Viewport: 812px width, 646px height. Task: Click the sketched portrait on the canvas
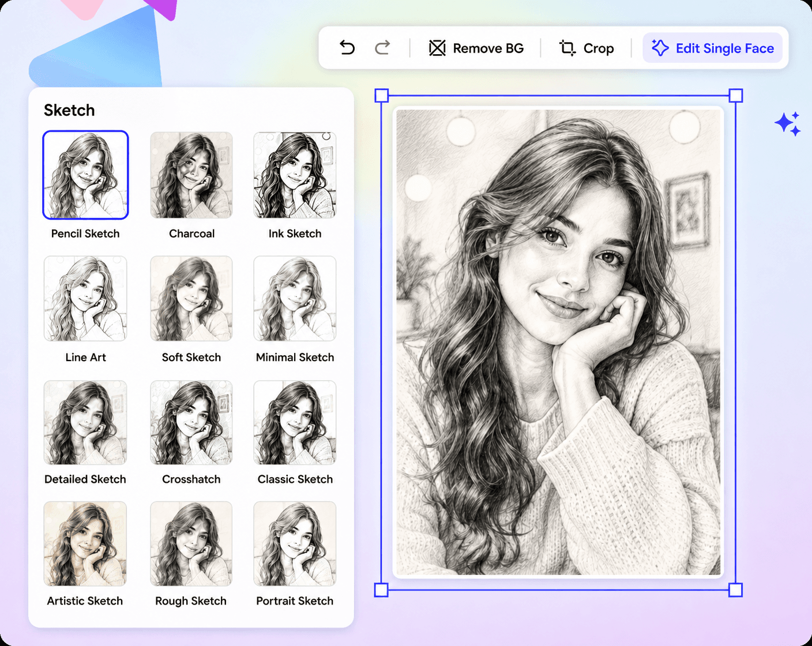tap(558, 342)
